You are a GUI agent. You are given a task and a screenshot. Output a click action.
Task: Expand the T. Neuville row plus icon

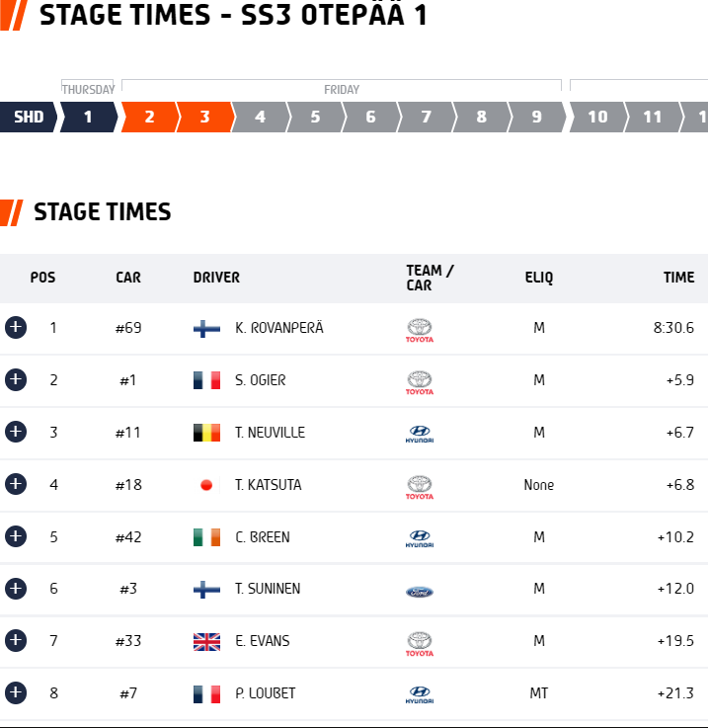[15, 432]
